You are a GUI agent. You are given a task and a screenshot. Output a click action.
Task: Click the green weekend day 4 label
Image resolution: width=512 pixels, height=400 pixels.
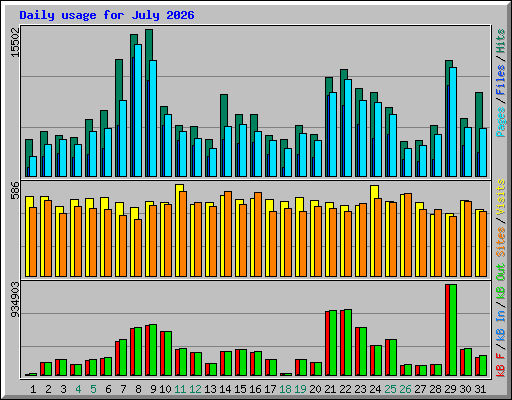point(78,389)
